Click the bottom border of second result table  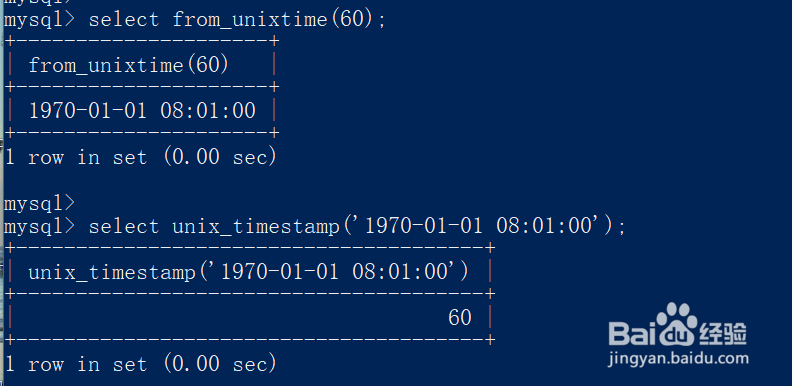(249, 339)
